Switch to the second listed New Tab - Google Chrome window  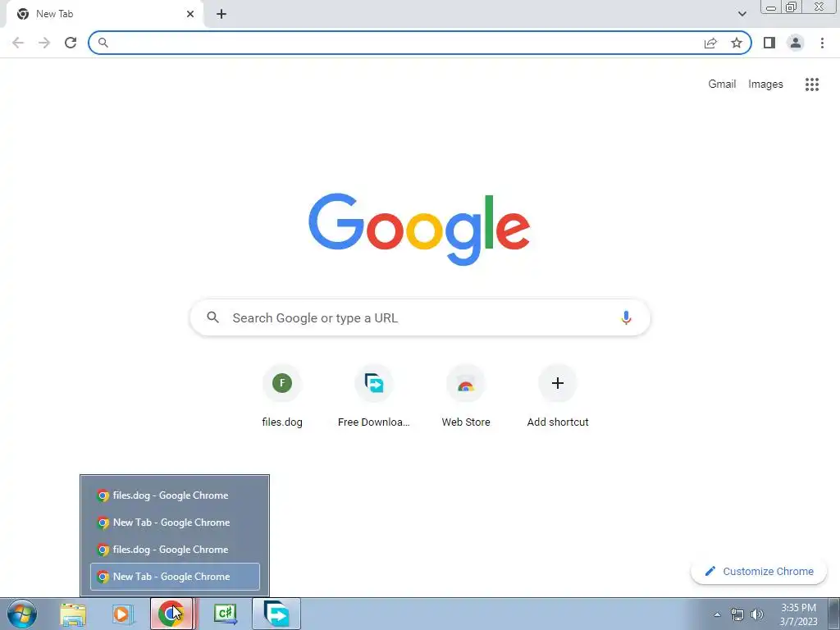tap(176, 523)
